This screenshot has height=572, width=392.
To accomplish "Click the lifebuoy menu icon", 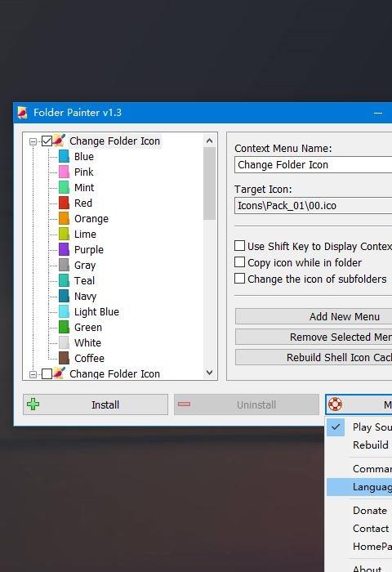I will pos(335,404).
